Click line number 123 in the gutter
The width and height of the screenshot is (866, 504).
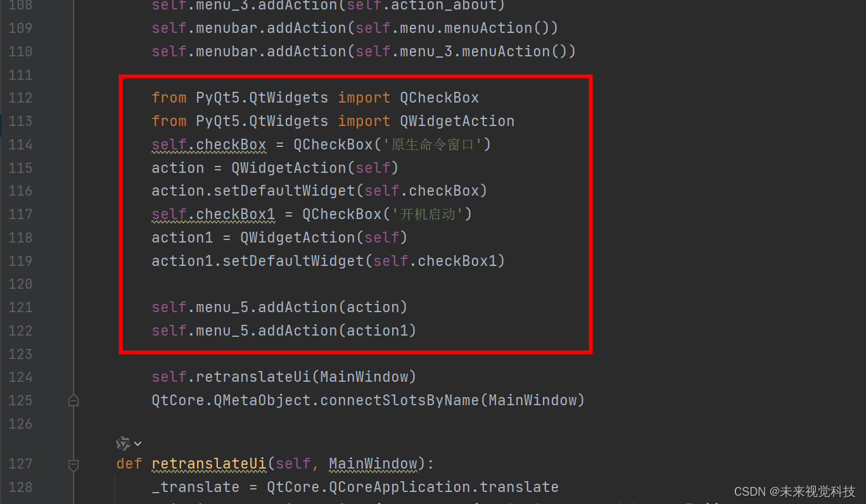[x=20, y=353]
